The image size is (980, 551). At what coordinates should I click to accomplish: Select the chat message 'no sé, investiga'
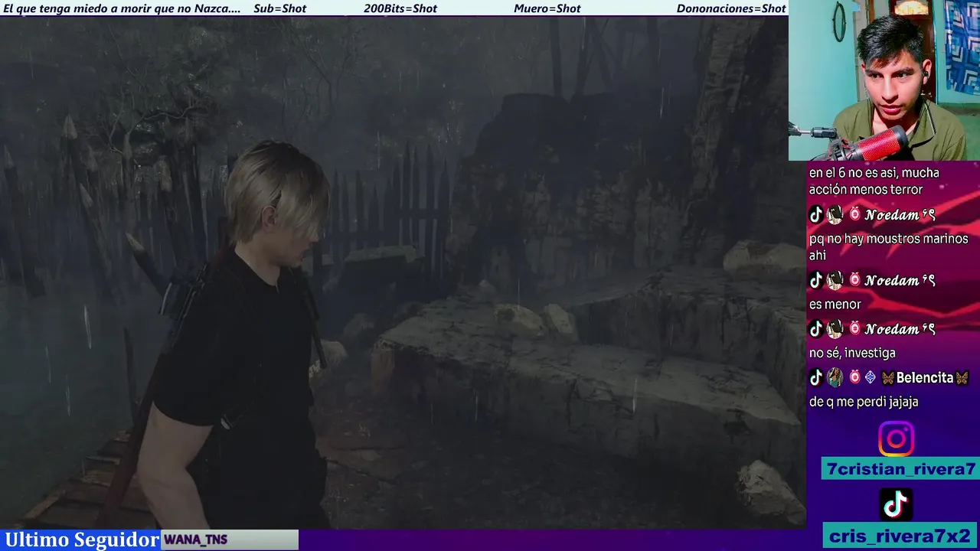pyautogui.click(x=852, y=353)
